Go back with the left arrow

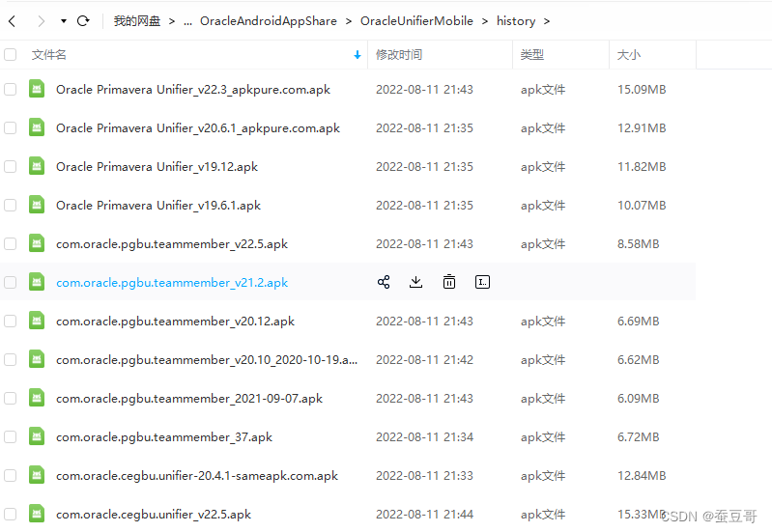[13, 21]
